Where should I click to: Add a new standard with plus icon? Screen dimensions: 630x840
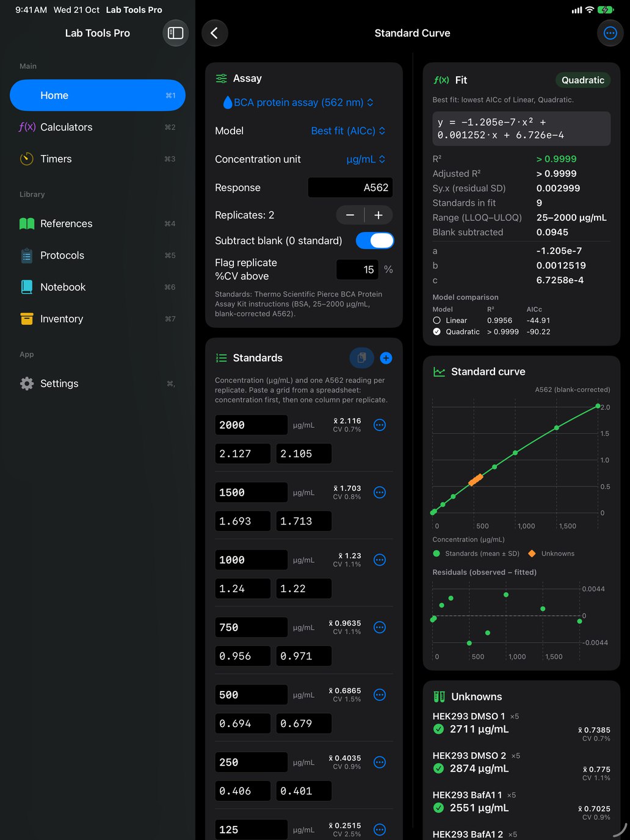[386, 358]
